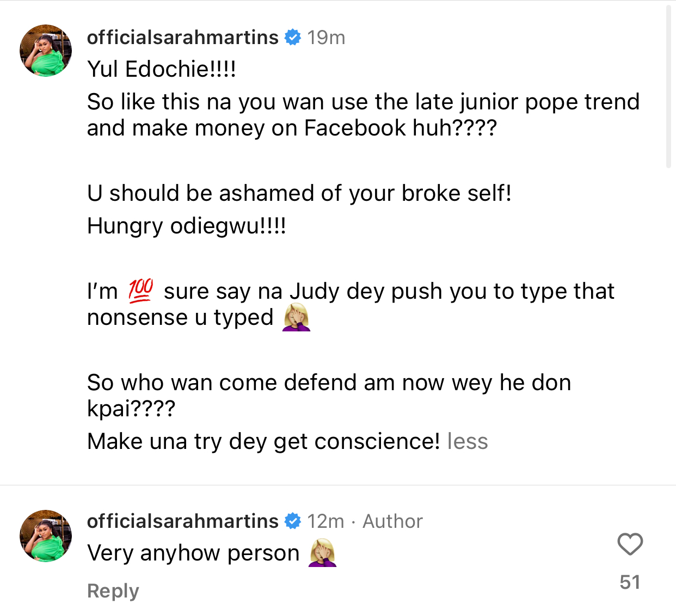This screenshot has width=676, height=616.
Task: Click the officialsarahmartins name on the reply
Action: (x=182, y=521)
